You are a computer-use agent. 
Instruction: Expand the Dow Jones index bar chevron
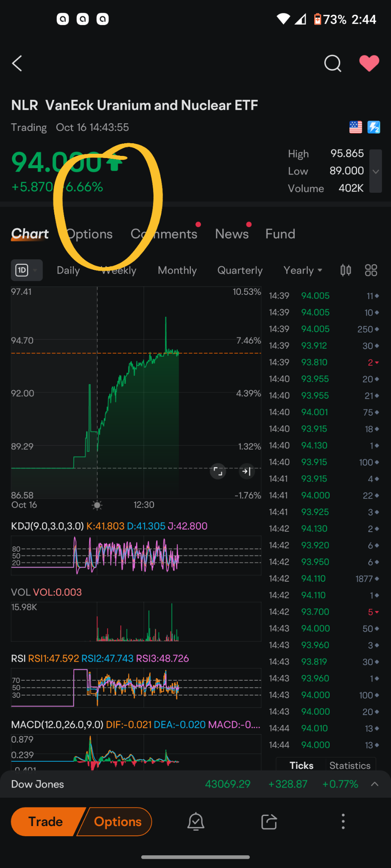(374, 784)
